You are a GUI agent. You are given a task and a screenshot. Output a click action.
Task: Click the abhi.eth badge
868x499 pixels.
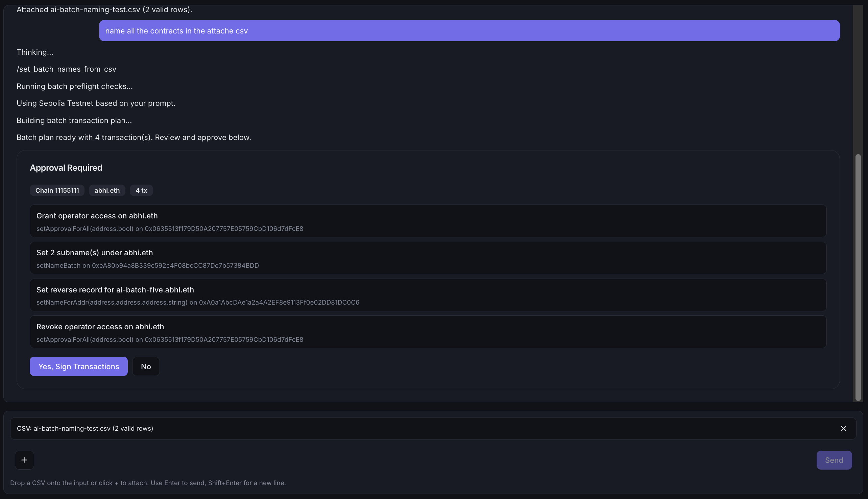(x=107, y=191)
